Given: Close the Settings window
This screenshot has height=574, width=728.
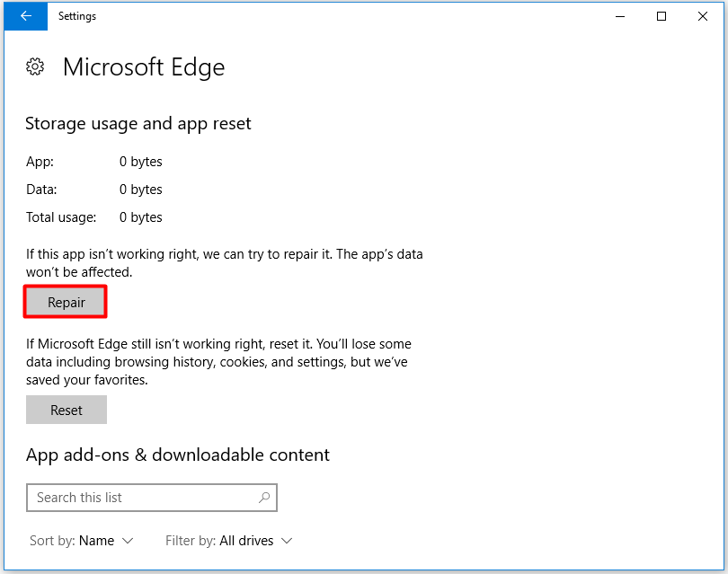Looking at the screenshot, I should point(703,16).
